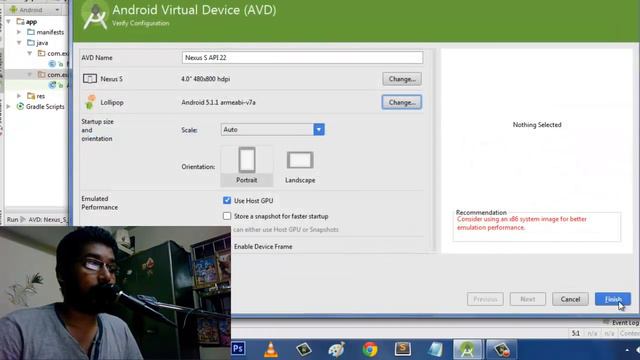The height and width of the screenshot is (360, 640).
Task: Click the 4.0" 480x800 hdpi text
Action: click(205, 79)
